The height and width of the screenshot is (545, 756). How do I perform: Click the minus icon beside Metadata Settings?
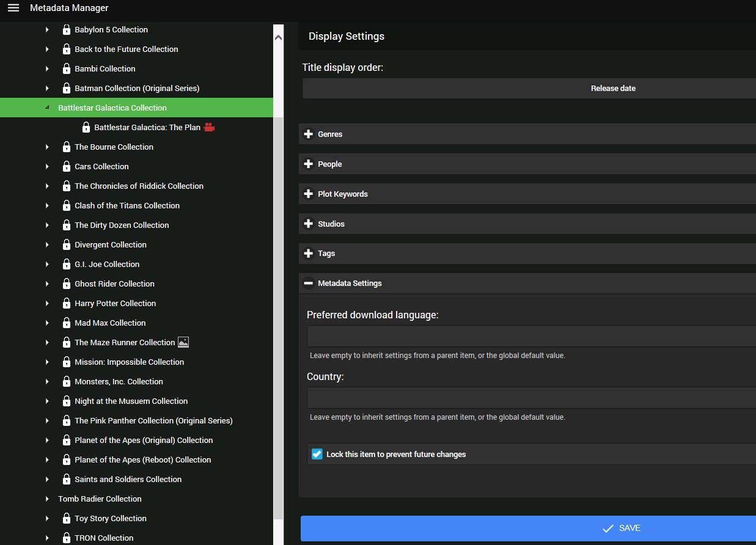pos(309,283)
